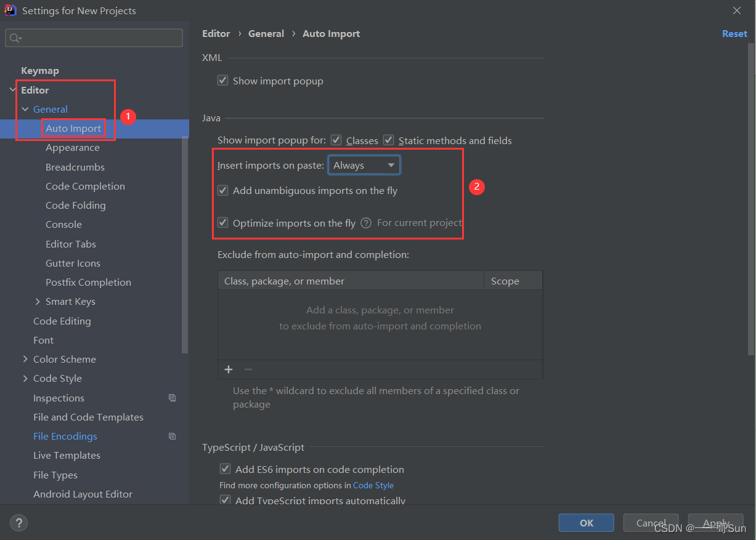Collapse the Editor tree node
This screenshot has height=540, width=756.
click(x=13, y=90)
